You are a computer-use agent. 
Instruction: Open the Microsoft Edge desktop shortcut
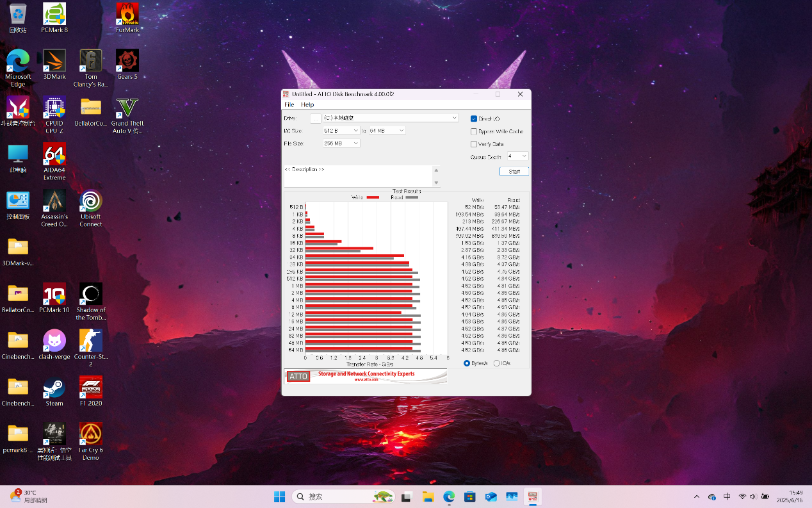(18, 68)
